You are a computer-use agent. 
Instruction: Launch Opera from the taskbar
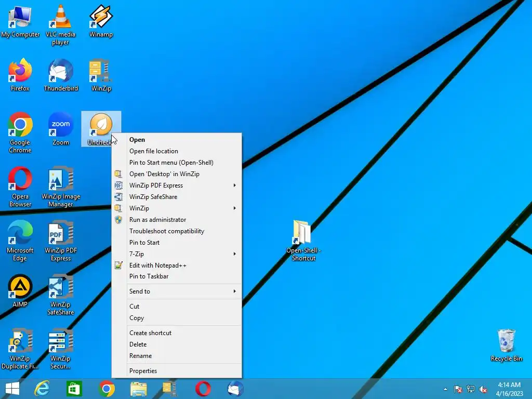[203, 389]
